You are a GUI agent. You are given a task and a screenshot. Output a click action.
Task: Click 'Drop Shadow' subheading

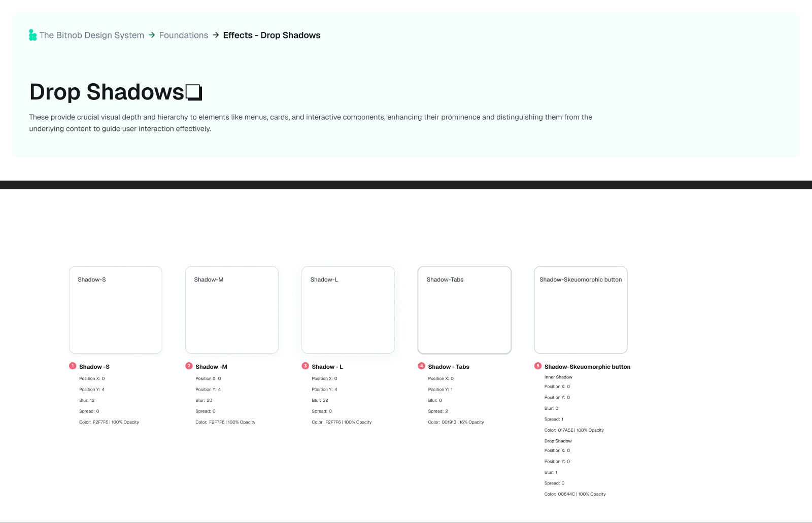pyautogui.click(x=558, y=441)
